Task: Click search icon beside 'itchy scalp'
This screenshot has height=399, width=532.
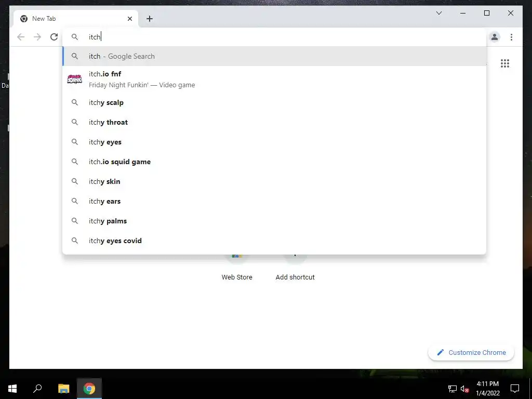Action: (75, 102)
